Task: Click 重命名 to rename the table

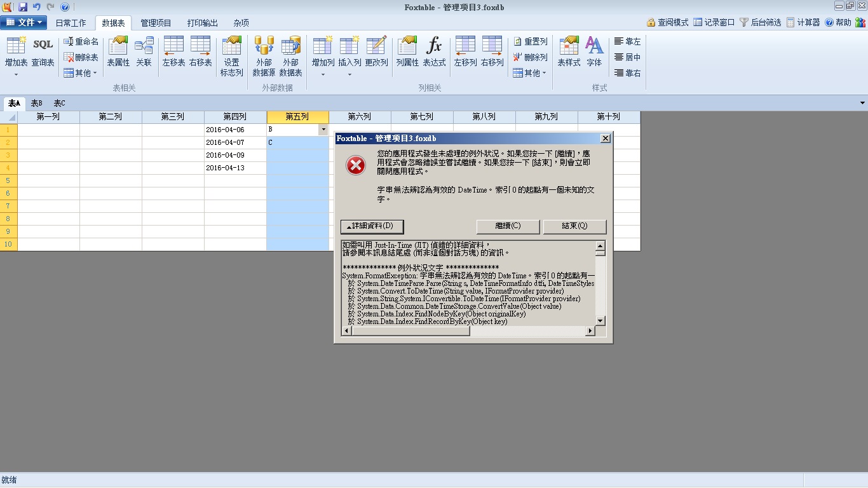Action: [x=81, y=41]
